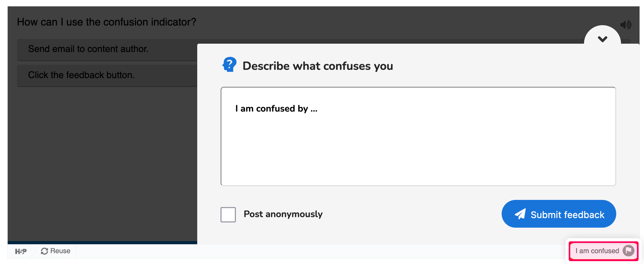This screenshot has height=264, width=644.
Task: Click the H5P logo
Action: (x=20, y=251)
